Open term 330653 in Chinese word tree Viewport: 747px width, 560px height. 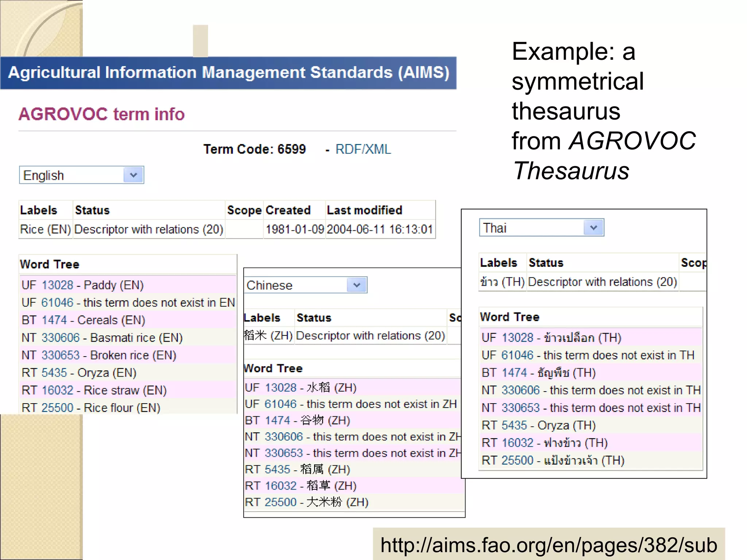click(284, 453)
